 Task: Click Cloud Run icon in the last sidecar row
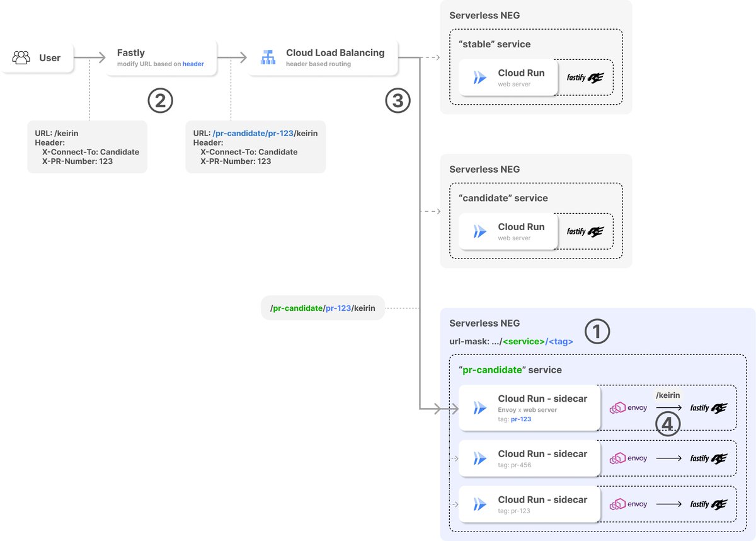click(x=480, y=504)
